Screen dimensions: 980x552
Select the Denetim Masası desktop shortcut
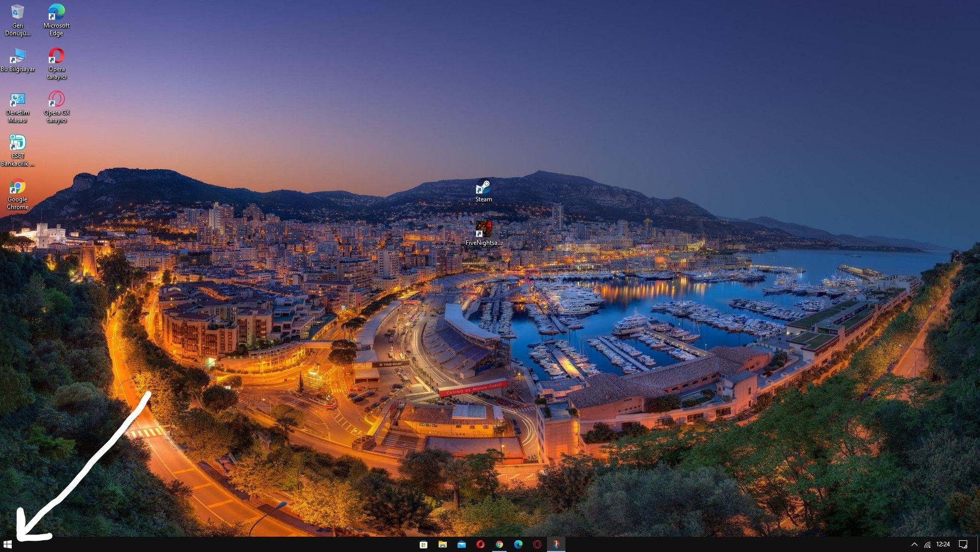click(18, 107)
